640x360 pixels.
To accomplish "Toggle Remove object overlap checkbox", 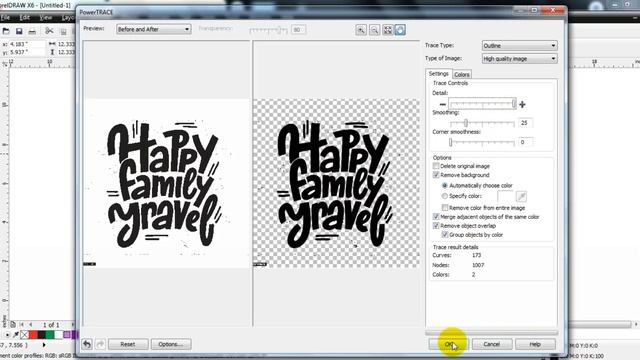I will [x=436, y=226].
